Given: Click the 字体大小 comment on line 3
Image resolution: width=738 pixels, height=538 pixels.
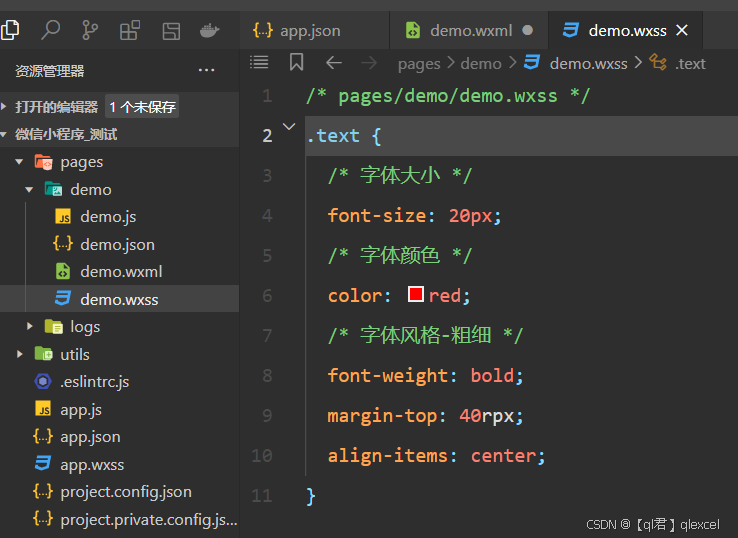Looking at the screenshot, I should point(400,176).
